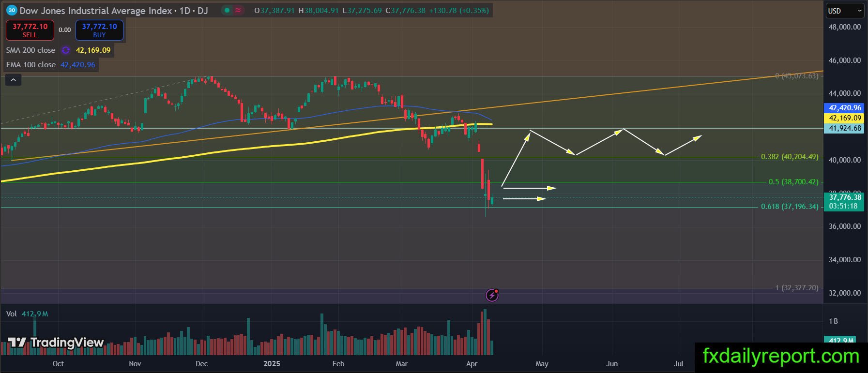Viewport: 868px width, 373px height.
Task: Click the Dow Jones symbol logo badge
Action: [12, 10]
